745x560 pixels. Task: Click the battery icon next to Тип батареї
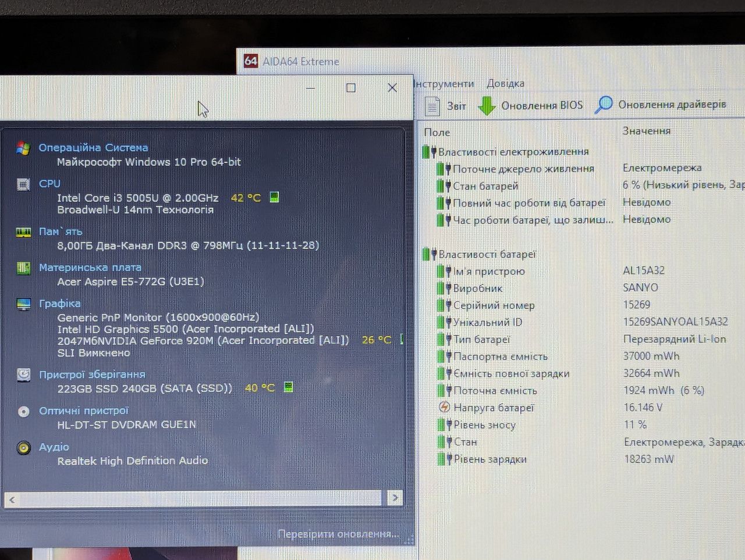pos(444,340)
